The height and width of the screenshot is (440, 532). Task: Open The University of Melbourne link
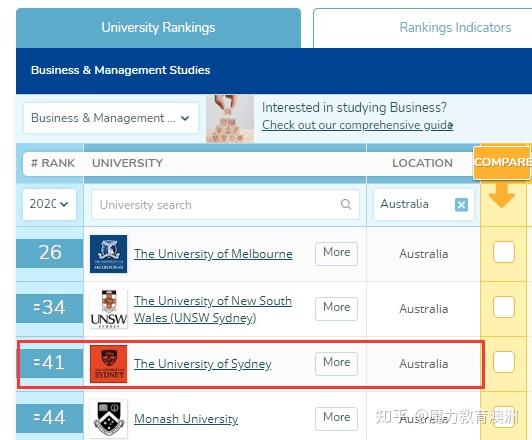click(x=213, y=254)
